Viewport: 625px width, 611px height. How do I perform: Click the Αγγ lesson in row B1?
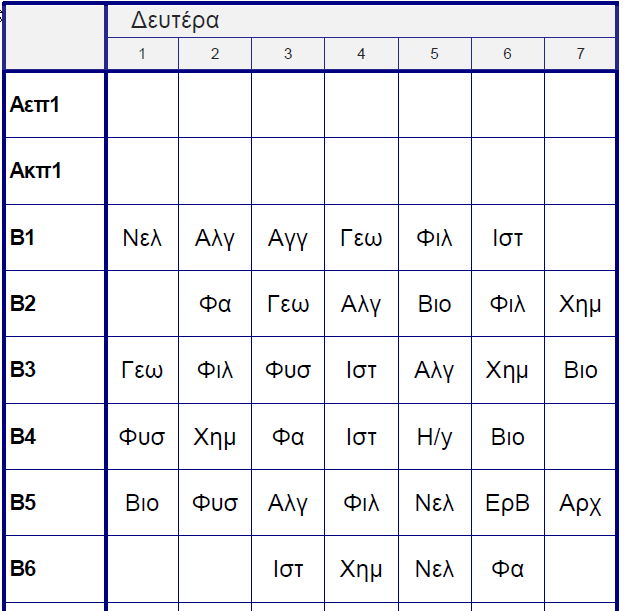pyautogui.click(x=288, y=238)
